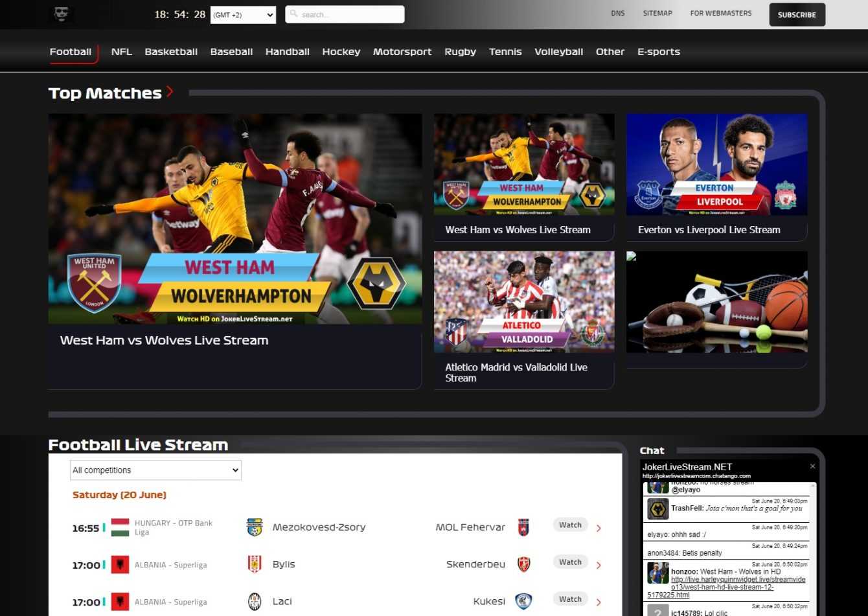Viewport: 868px width, 616px height.
Task: Open the generic sports equipment thumbnail
Action: tap(717, 302)
